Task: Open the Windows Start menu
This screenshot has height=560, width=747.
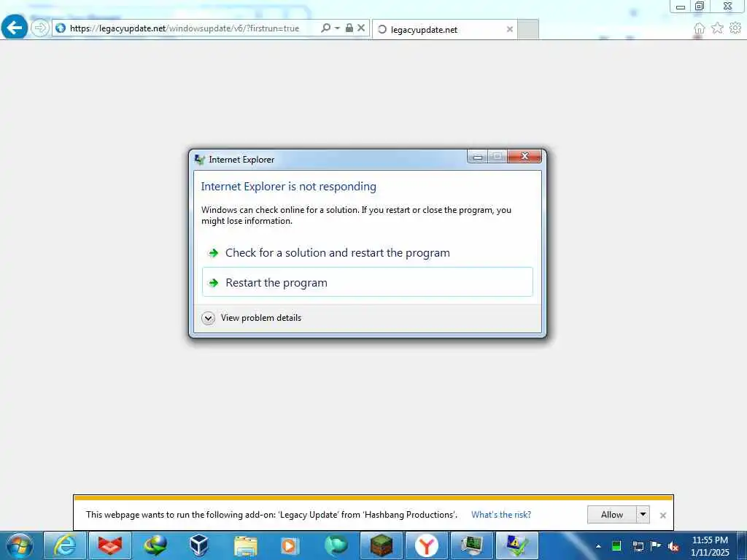Action: 20,545
